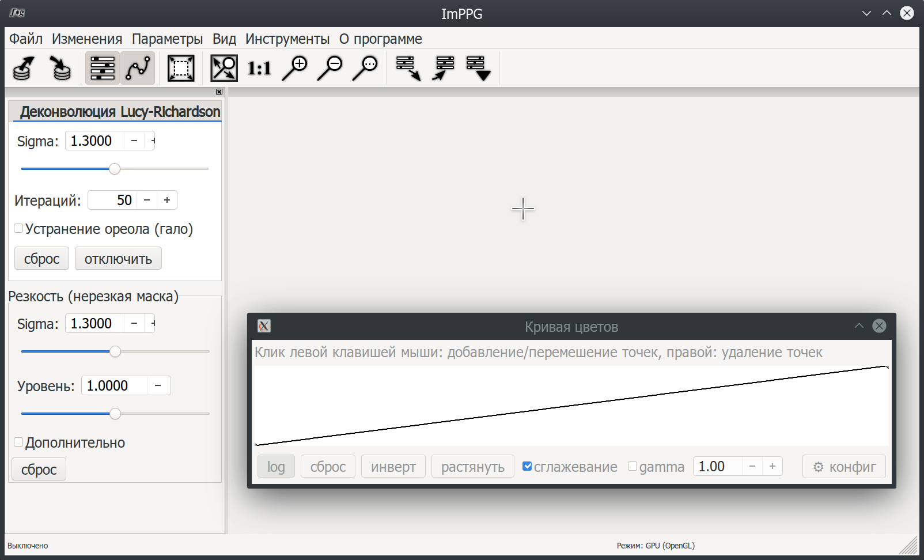
Task: Click сброс in unsharp mask section
Action: (x=39, y=470)
